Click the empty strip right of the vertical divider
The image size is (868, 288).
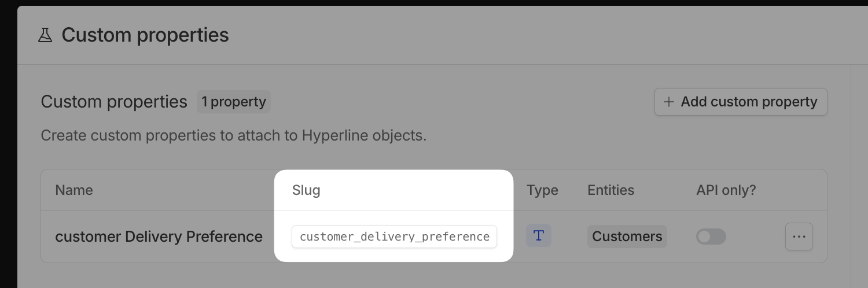[859, 173]
